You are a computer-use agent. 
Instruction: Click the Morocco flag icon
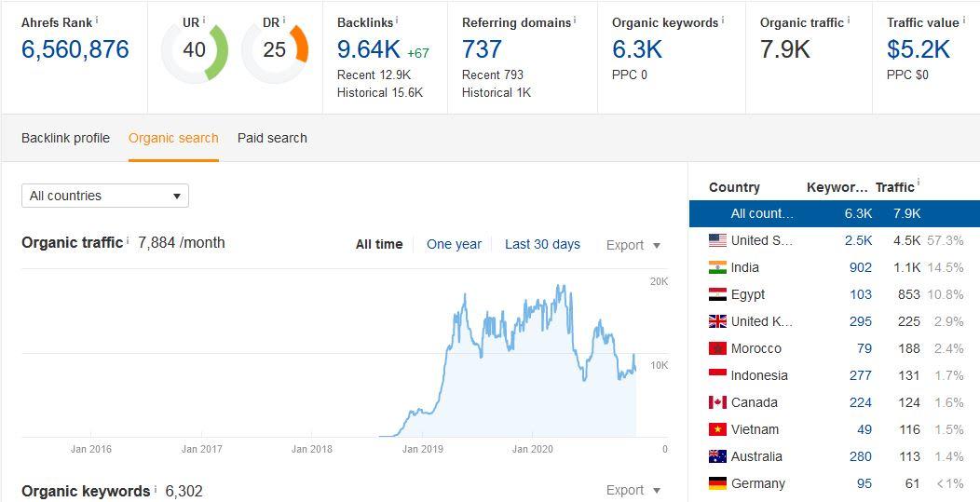coord(717,348)
